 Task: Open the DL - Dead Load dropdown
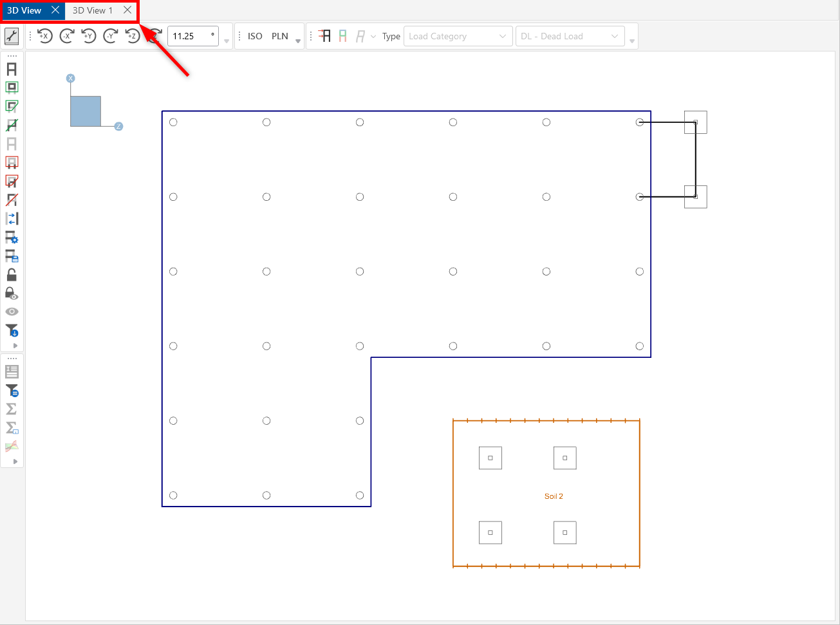click(x=570, y=36)
